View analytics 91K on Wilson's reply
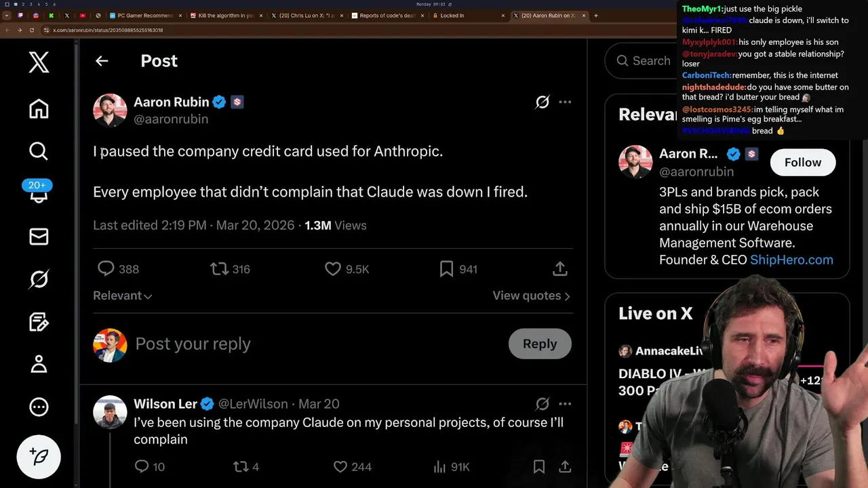The image size is (868, 488). pyautogui.click(x=439, y=466)
